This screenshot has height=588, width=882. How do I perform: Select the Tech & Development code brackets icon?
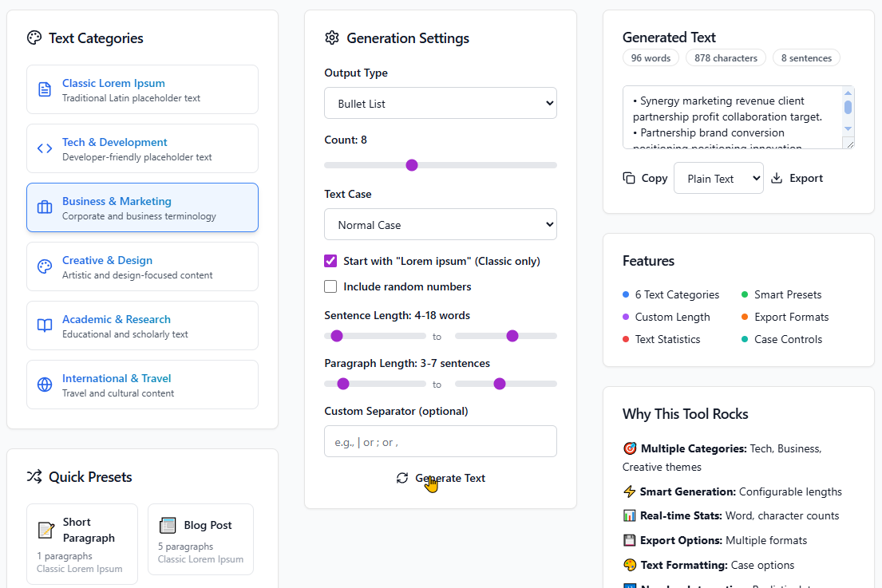coord(45,148)
